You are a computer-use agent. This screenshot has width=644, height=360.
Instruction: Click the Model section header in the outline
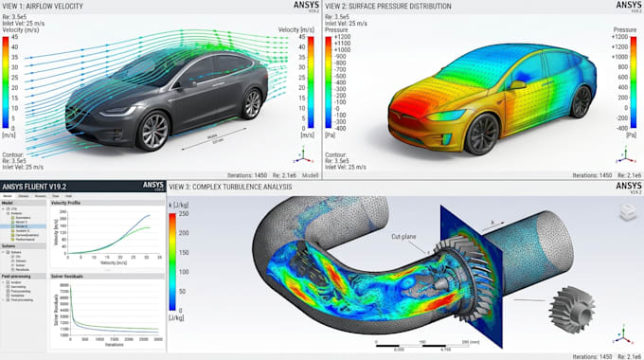pos(23,203)
